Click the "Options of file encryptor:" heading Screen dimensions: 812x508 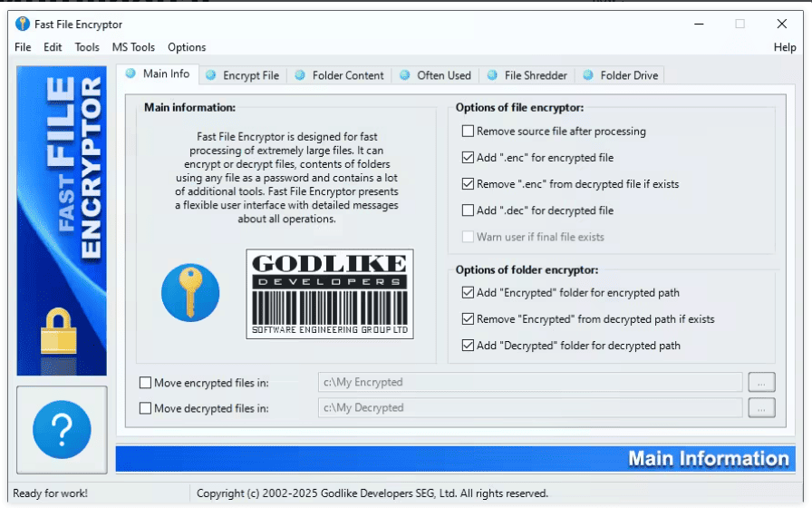coord(519,107)
